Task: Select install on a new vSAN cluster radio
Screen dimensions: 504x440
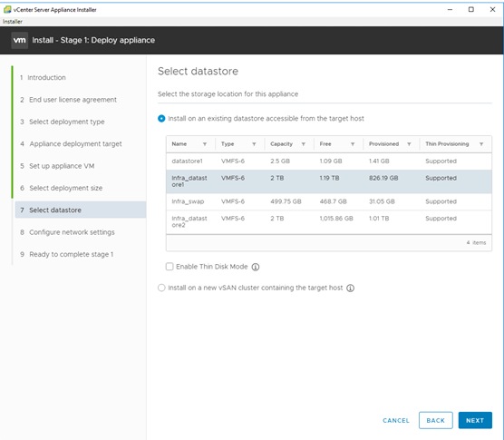Action: click(x=161, y=288)
